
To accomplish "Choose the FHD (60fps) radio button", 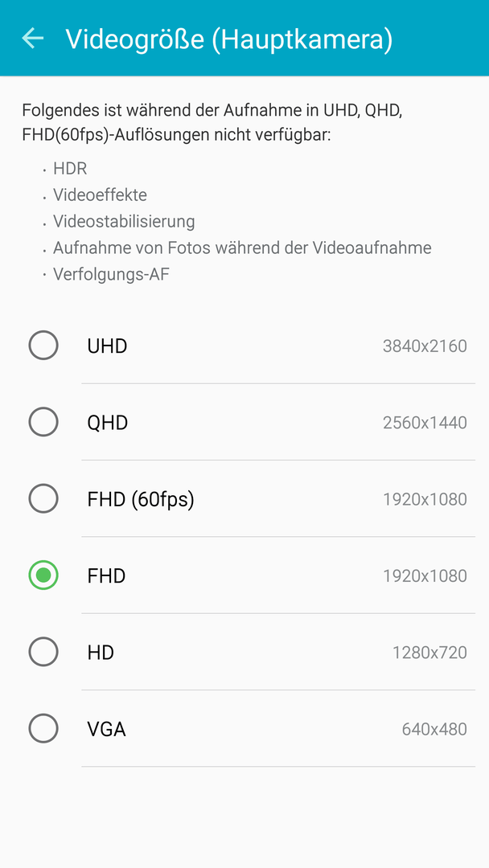I will 43,499.
